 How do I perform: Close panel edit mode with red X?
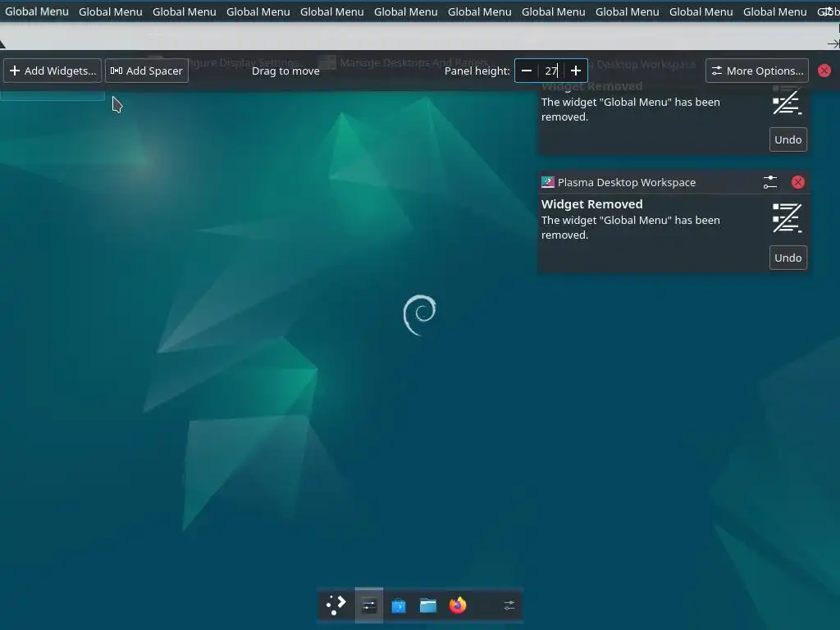(824, 71)
